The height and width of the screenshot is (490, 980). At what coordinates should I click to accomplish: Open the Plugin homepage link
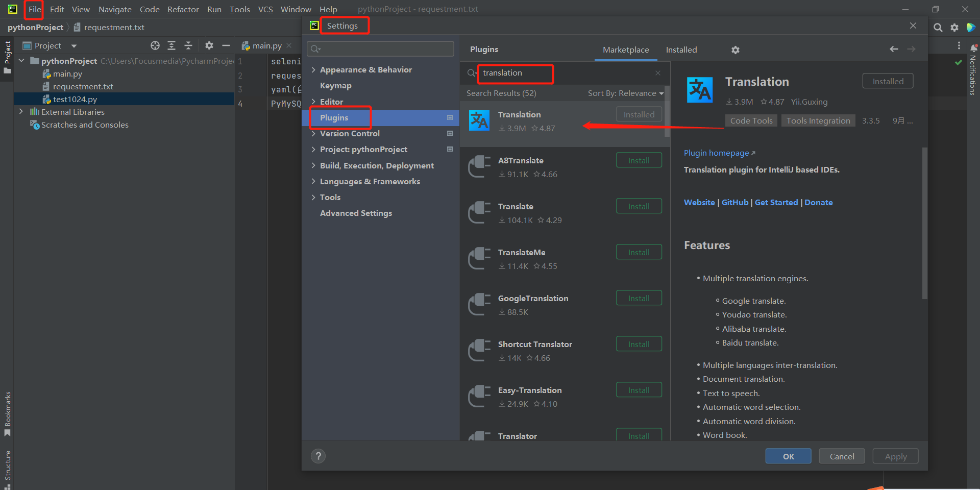click(719, 153)
